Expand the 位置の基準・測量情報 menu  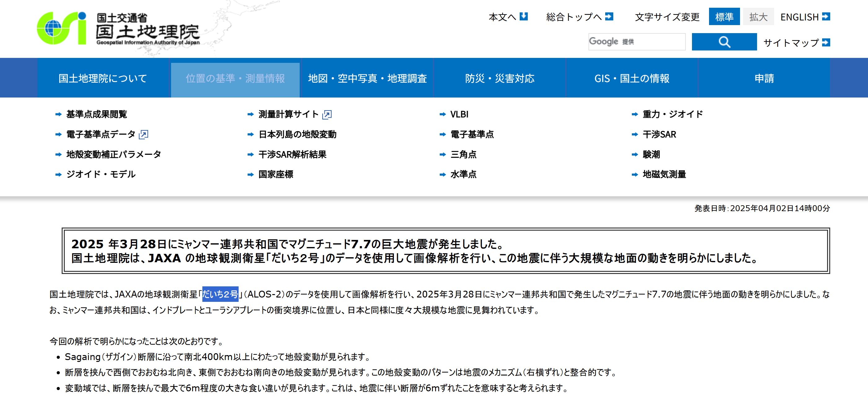(235, 78)
